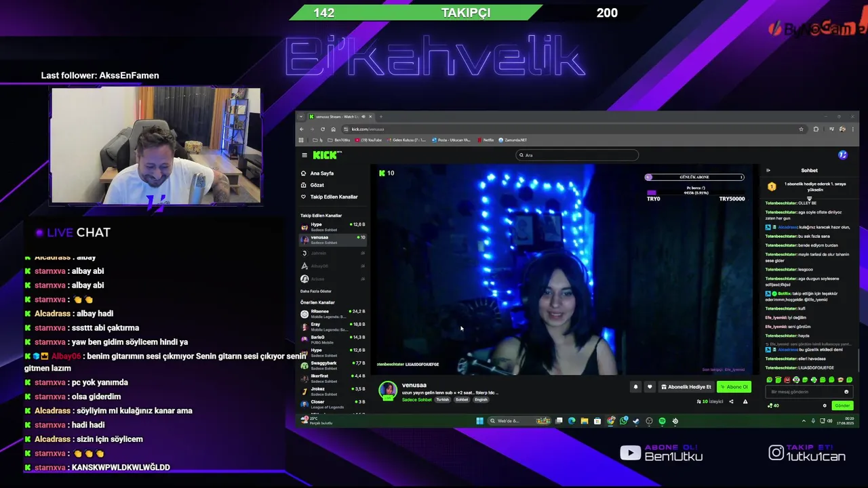Open recommended channel ilkerfirat
868x488 pixels.
(x=333, y=378)
